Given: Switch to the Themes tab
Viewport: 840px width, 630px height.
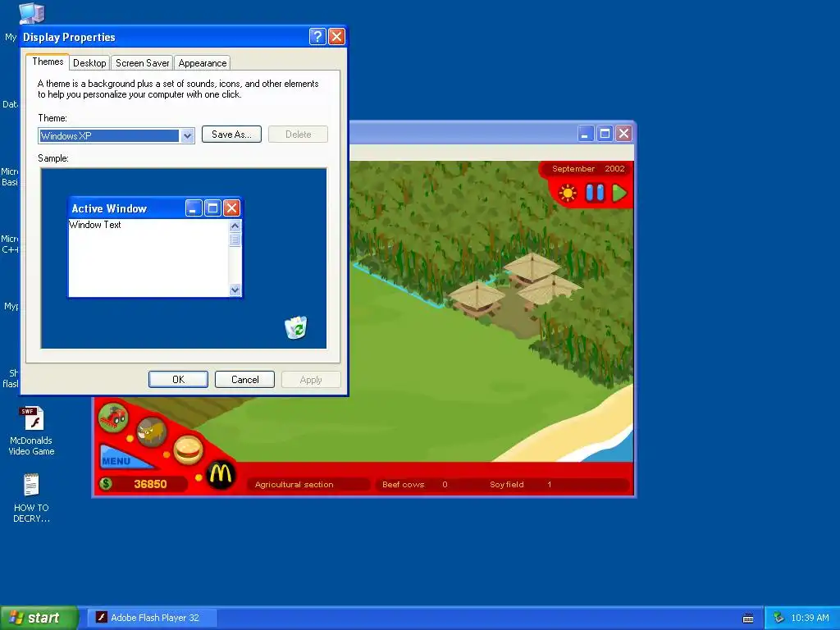Looking at the screenshot, I should coord(48,62).
